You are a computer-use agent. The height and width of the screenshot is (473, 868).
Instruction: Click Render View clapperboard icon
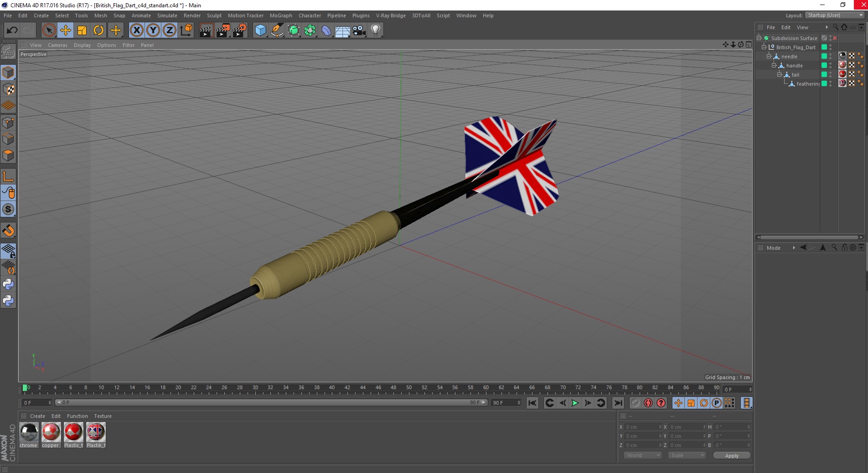(206, 31)
